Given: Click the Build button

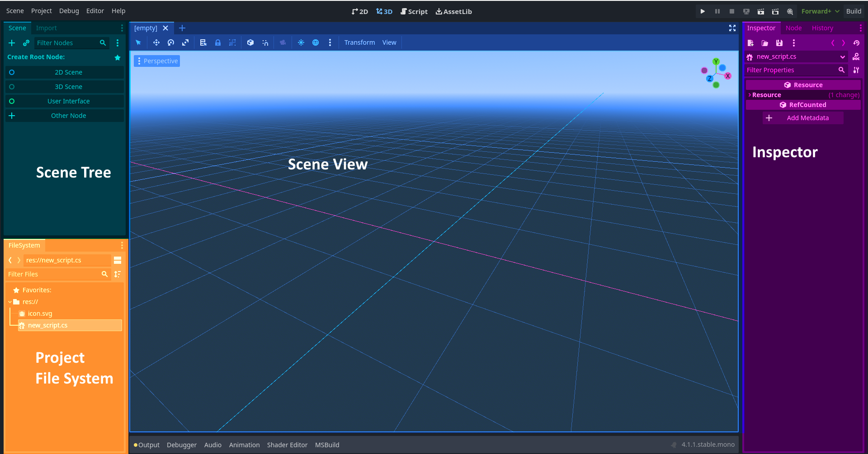Looking at the screenshot, I should (x=854, y=11).
